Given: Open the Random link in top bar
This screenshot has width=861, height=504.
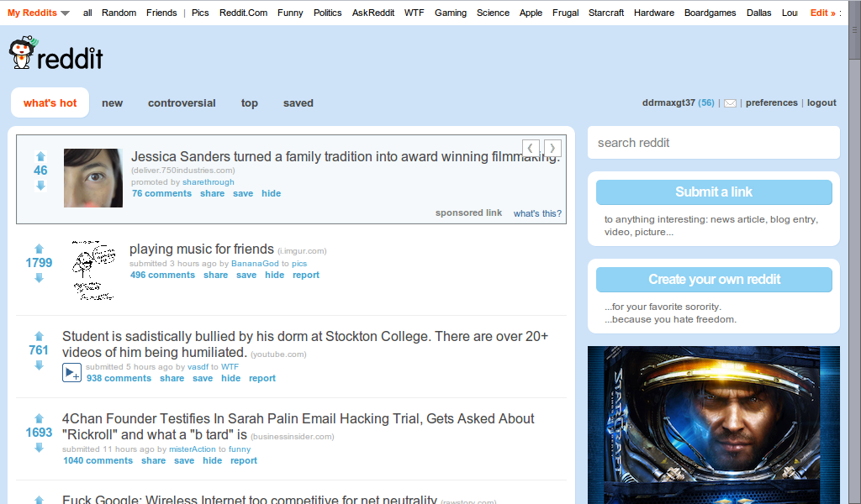Looking at the screenshot, I should pyautogui.click(x=119, y=13).
